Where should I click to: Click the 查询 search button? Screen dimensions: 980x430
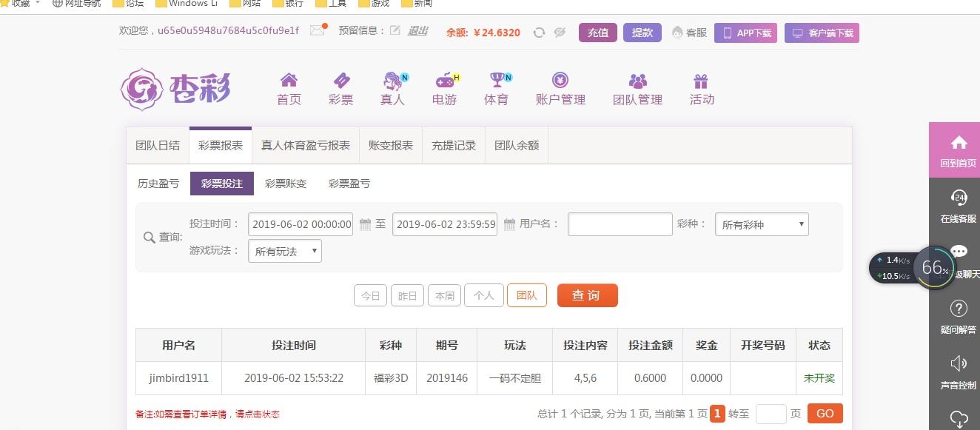588,295
